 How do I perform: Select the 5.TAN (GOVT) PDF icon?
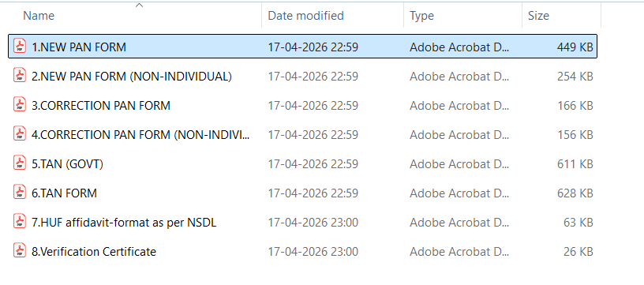point(20,163)
